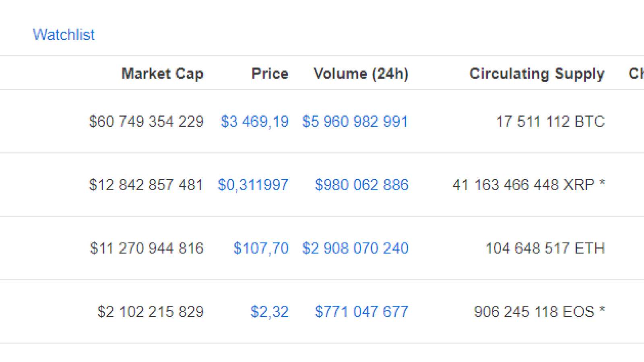Open EOS price $2,32 link

tap(270, 312)
